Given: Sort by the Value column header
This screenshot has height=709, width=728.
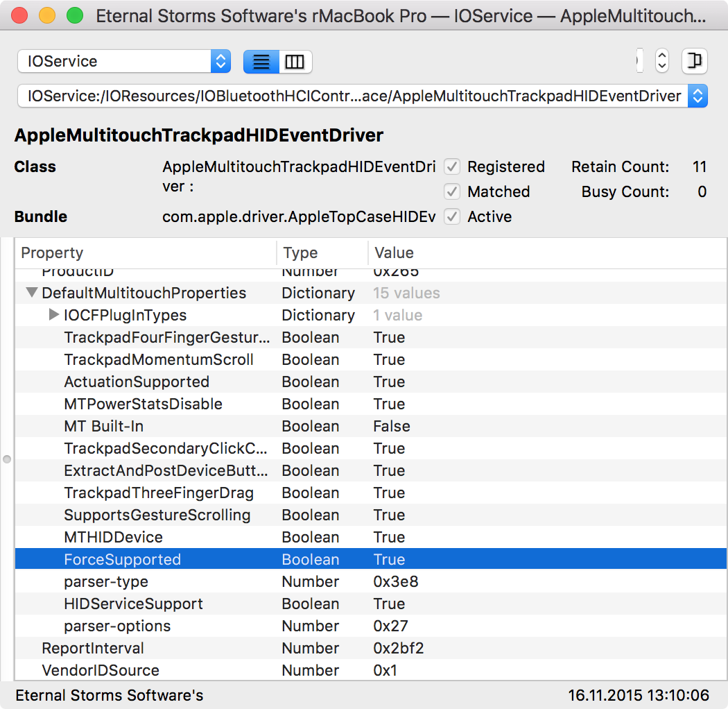Looking at the screenshot, I should coord(548,253).
